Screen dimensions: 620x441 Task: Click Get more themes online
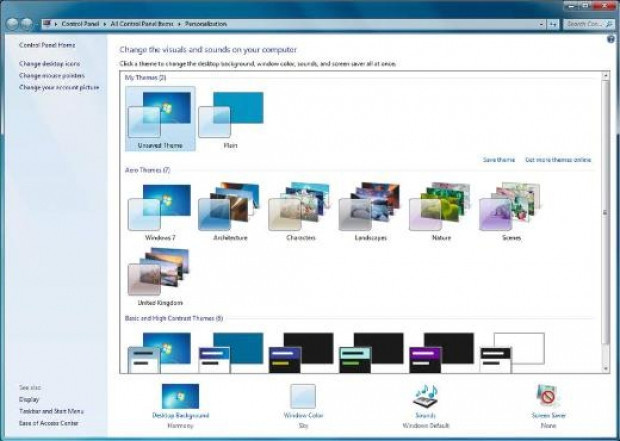pos(558,160)
